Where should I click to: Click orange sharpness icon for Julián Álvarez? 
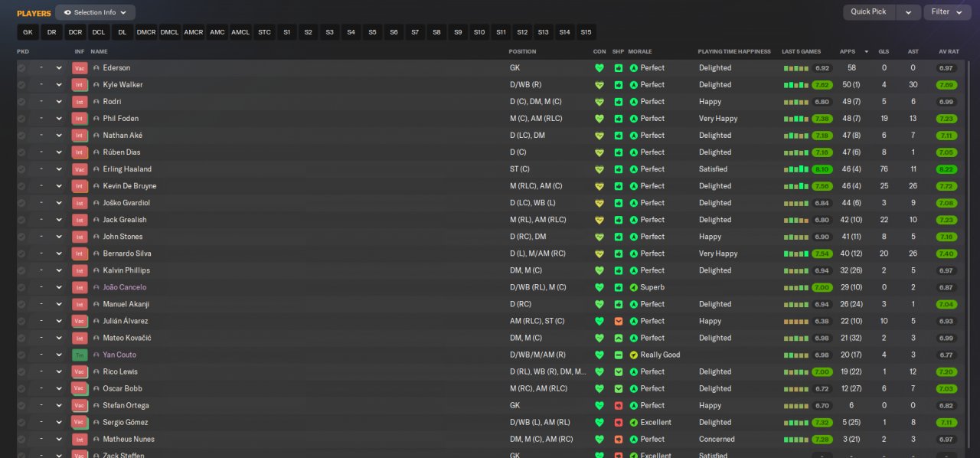pos(619,321)
